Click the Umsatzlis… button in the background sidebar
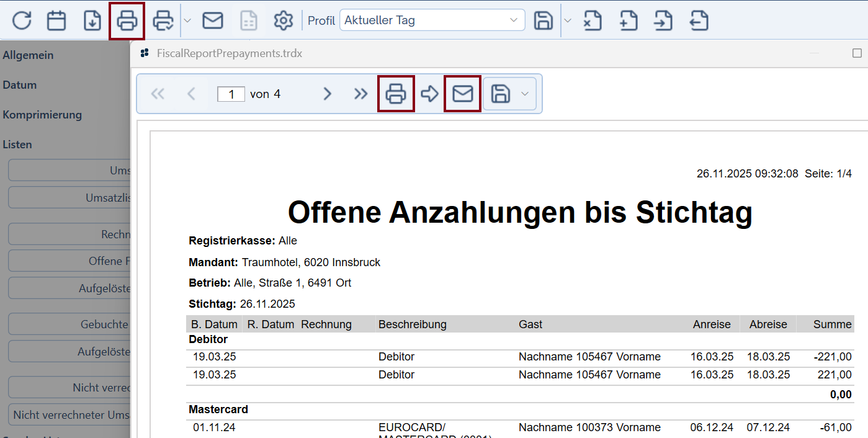This screenshot has height=438, width=868. (x=69, y=198)
